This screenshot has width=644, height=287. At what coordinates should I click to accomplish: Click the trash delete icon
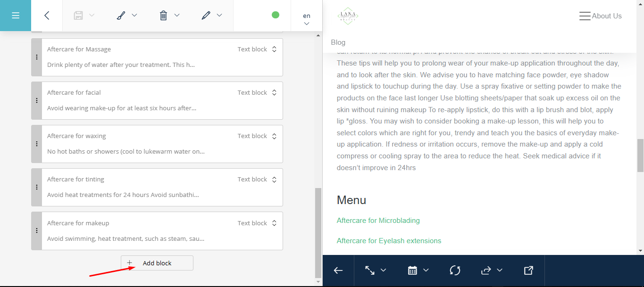pyautogui.click(x=163, y=16)
